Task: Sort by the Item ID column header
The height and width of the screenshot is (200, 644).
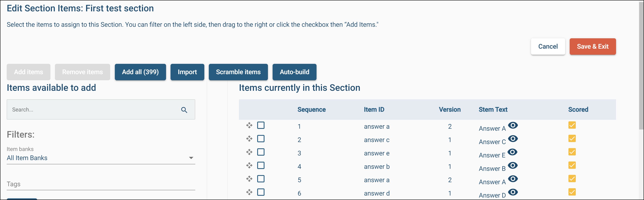Action: pos(374,109)
